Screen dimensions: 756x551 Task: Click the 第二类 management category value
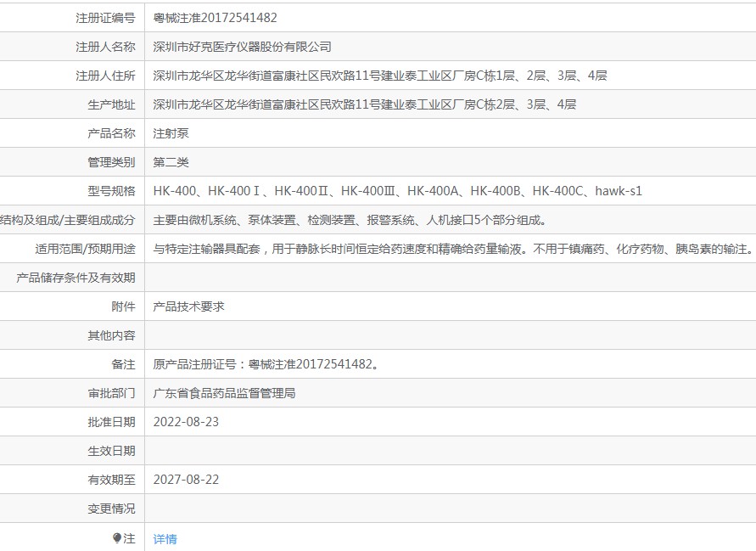click(171, 163)
